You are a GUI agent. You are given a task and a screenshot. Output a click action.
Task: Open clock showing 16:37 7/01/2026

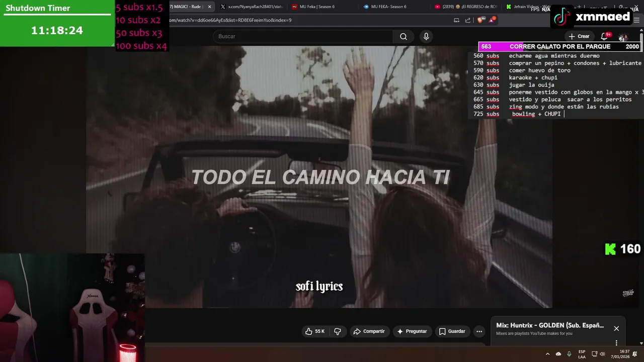(620, 354)
